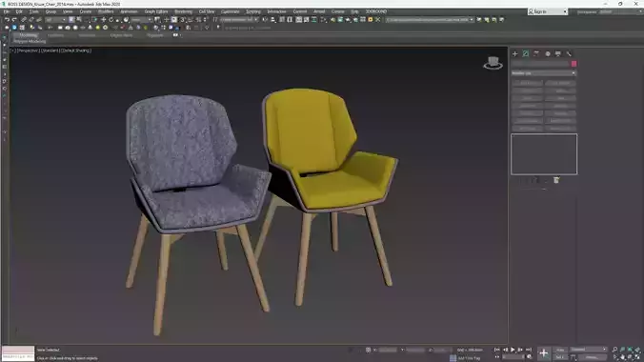Viewport: 644px width, 362px height.
Task: Click the large Set Key plus button
Action: click(544, 352)
